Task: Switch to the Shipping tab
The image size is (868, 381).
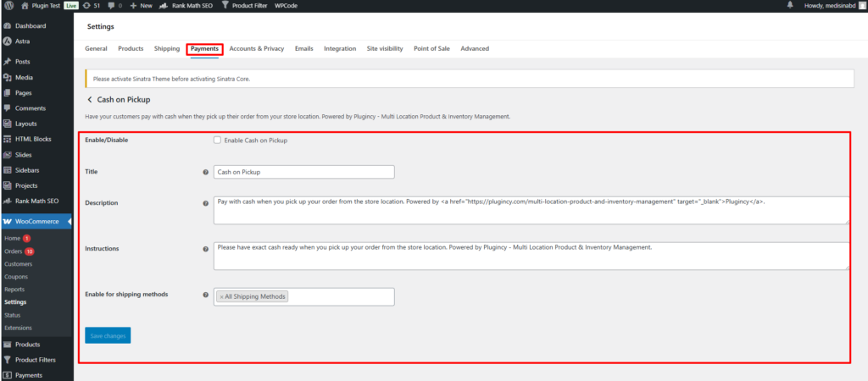Action: (166, 48)
